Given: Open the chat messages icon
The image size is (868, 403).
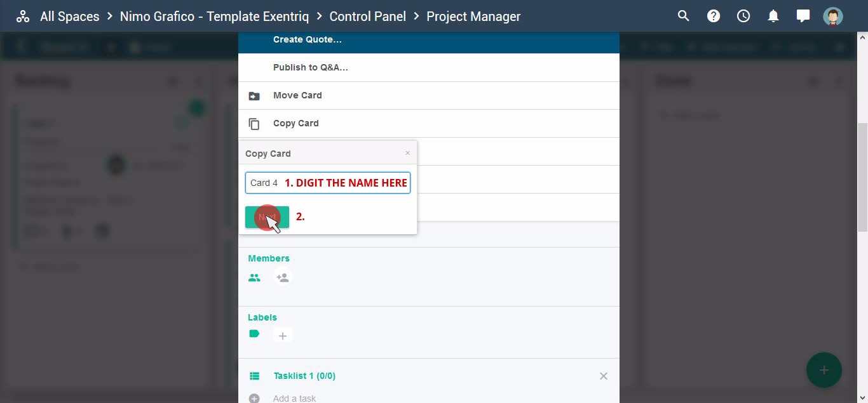Looking at the screenshot, I should coord(803,16).
